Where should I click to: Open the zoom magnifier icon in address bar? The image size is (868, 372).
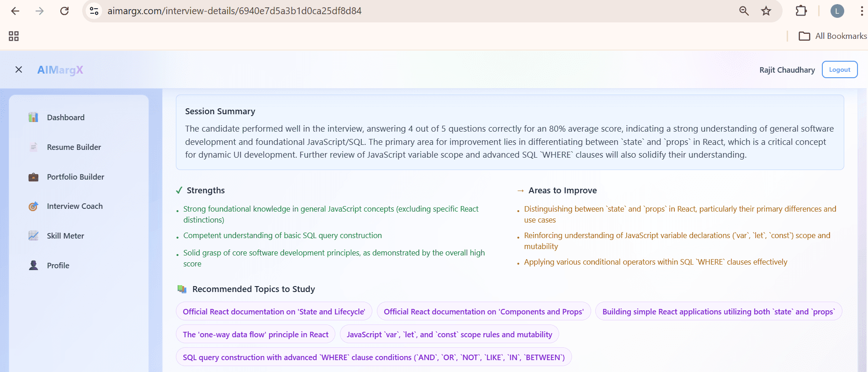point(744,11)
